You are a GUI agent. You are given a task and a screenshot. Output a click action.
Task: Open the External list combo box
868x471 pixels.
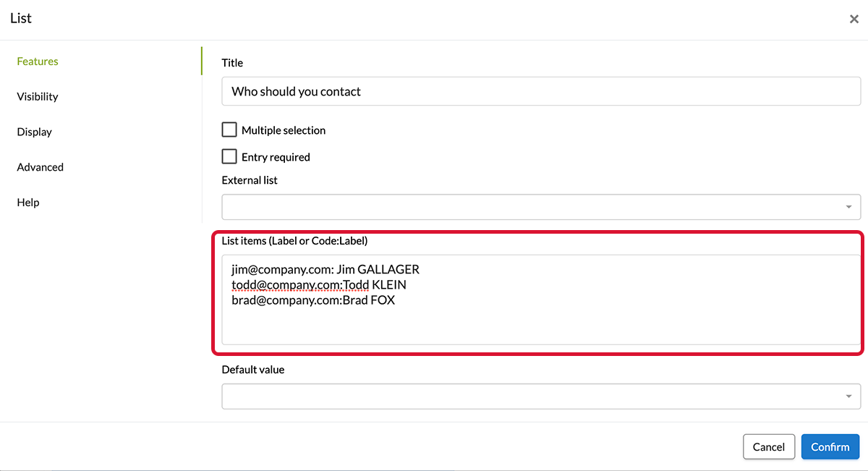[541, 207]
